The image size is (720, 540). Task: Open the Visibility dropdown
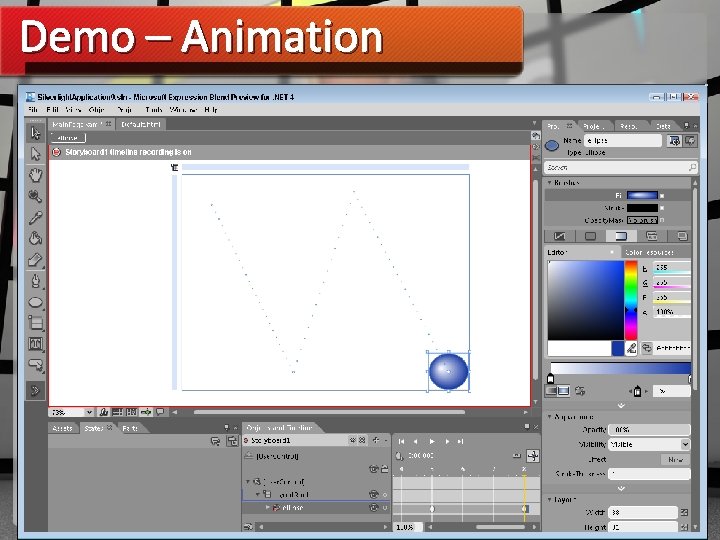(x=649, y=444)
